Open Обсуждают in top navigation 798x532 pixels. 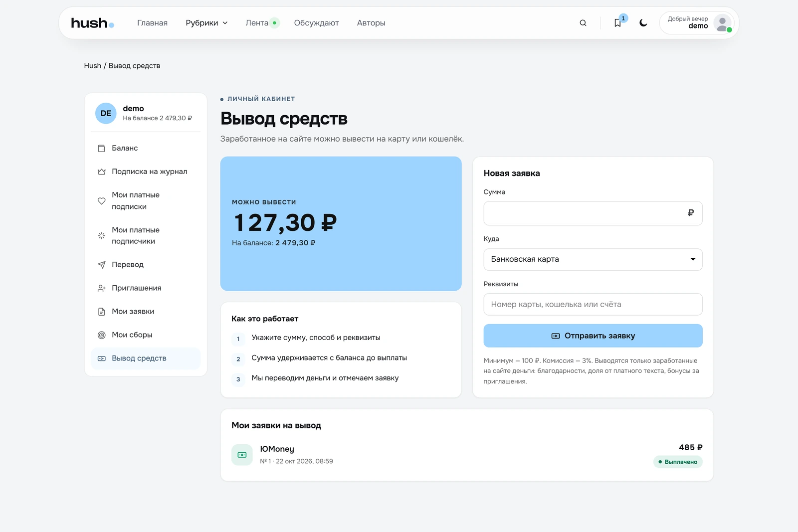[x=316, y=23]
